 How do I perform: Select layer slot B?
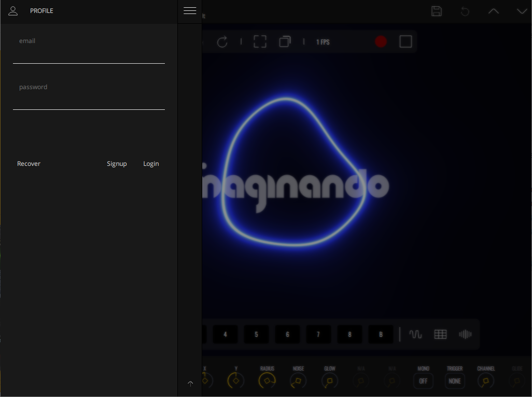point(381,335)
